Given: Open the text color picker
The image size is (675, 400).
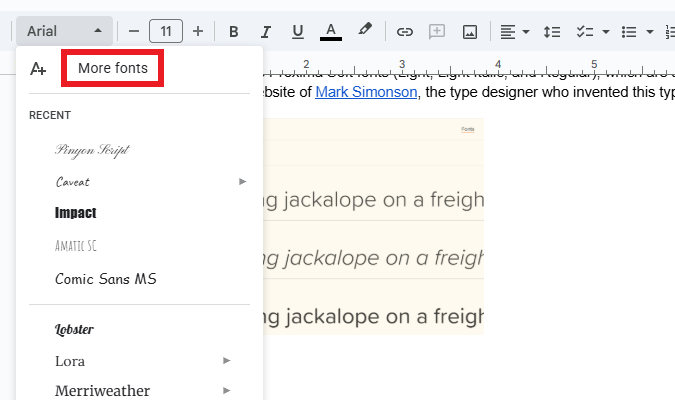Looking at the screenshot, I should pos(331,31).
